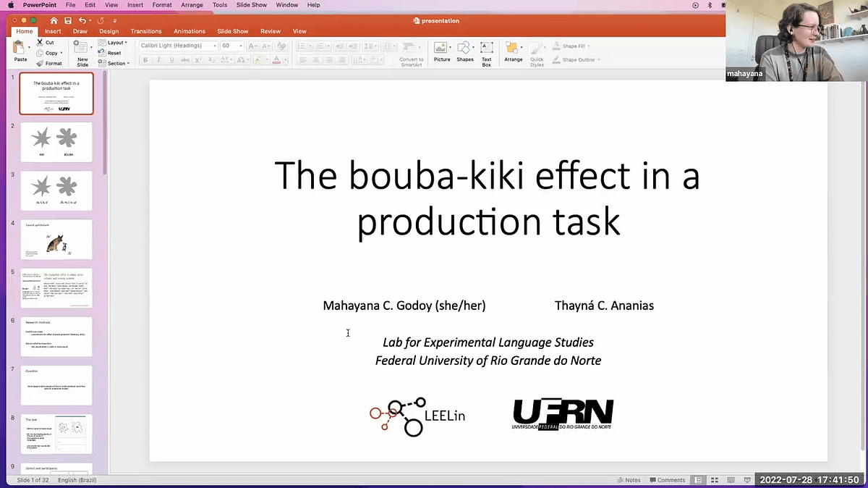The width and height of the screenshot is (868, 488).
Task: Switch to Reading view
Action: tap(731, 480)
